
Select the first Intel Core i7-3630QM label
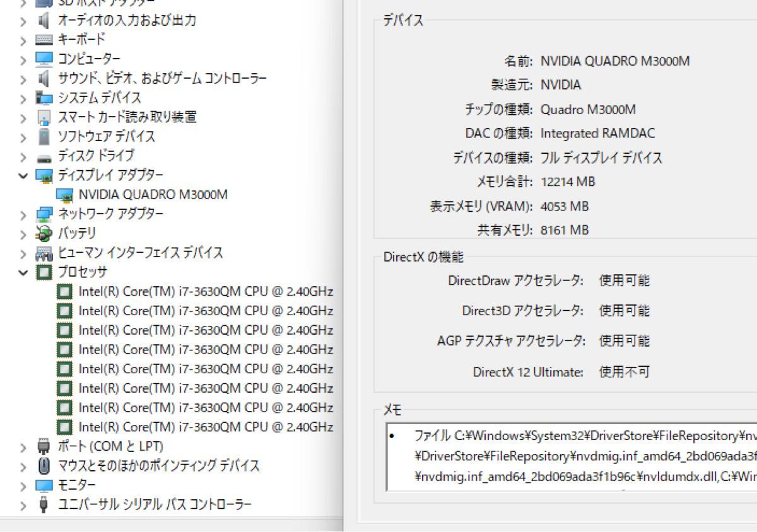206,292
